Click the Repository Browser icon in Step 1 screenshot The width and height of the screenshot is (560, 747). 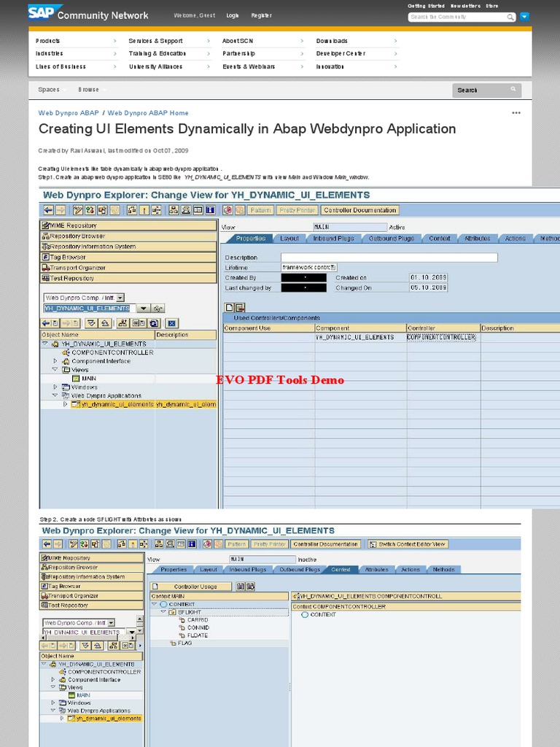pyautogui.click(x=45, y=236)
